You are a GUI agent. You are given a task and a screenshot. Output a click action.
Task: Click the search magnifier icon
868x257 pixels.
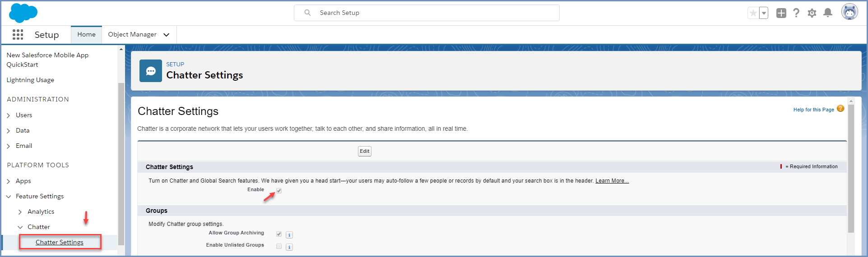pos(307,13)
